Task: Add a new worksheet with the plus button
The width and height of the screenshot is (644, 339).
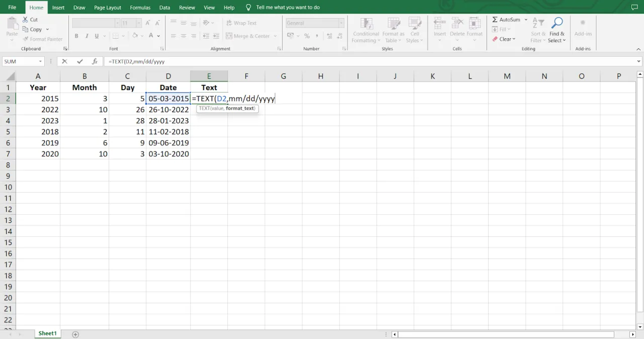Action: [x=75, y=333]
